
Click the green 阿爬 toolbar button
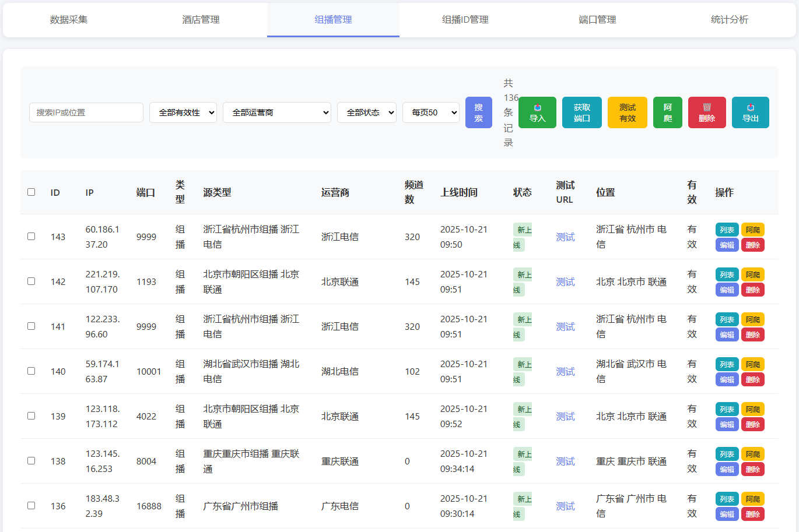pos(667,112)
